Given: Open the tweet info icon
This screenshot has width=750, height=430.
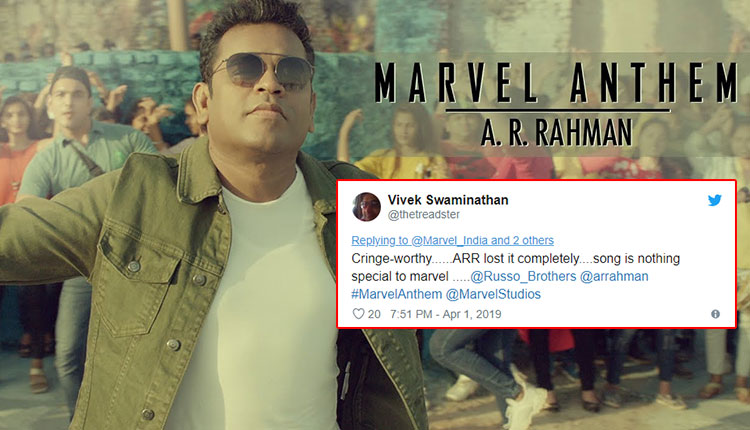Looking at the screenshot, I should [715, 314].
